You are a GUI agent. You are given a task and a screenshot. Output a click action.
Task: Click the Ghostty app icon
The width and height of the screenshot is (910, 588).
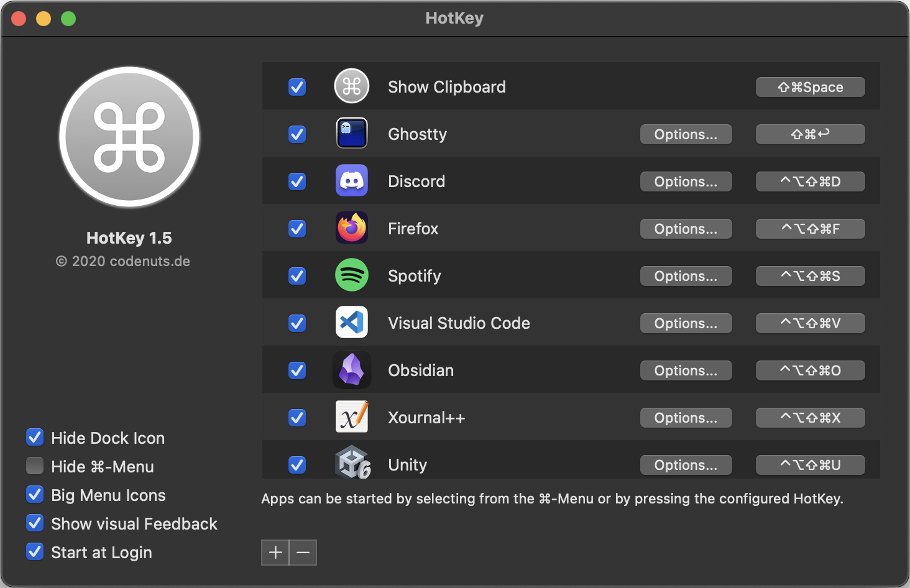coord(352,133)
